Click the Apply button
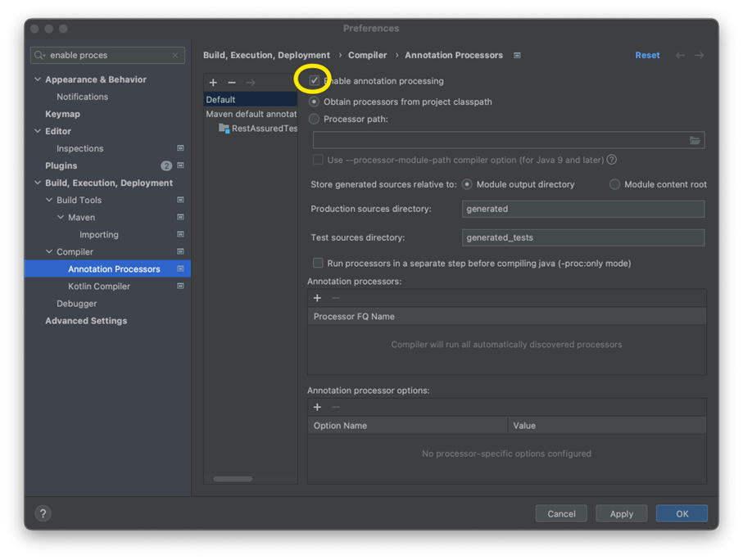 [621, 514]
